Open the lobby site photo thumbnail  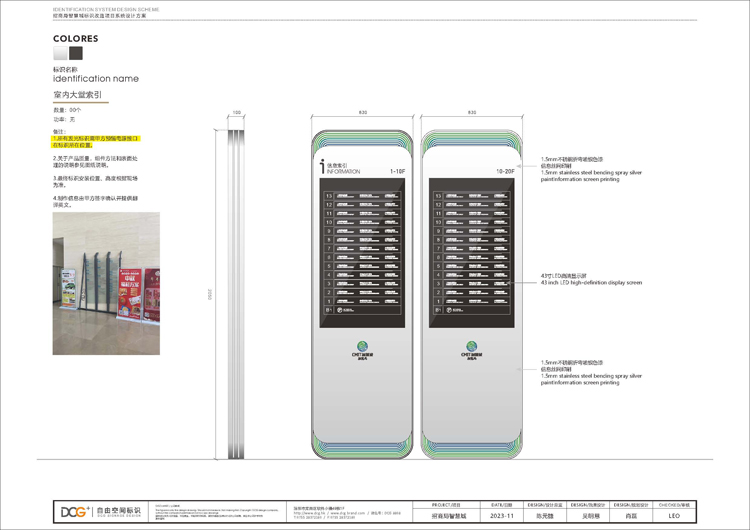[x=106, y=270]
